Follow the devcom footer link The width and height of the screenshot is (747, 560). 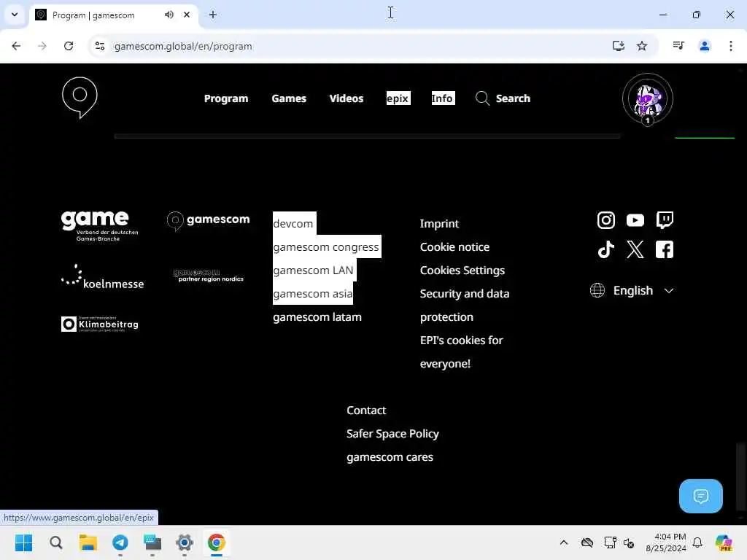click(293, 223)
